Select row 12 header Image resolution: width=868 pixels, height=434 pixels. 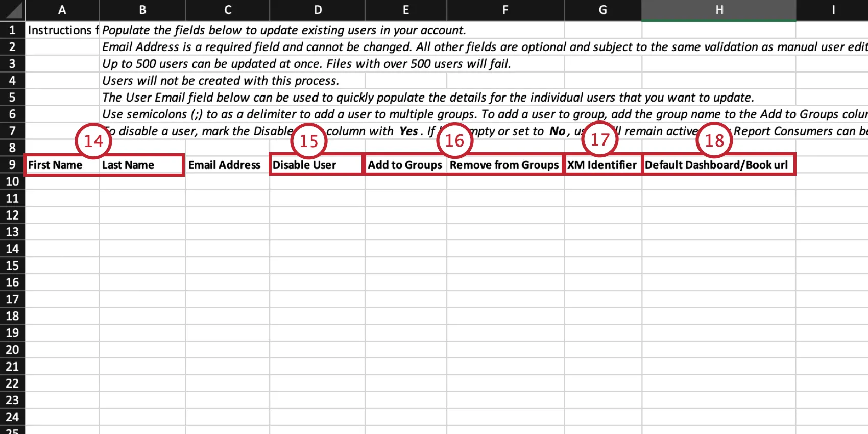tap(12, 215)
